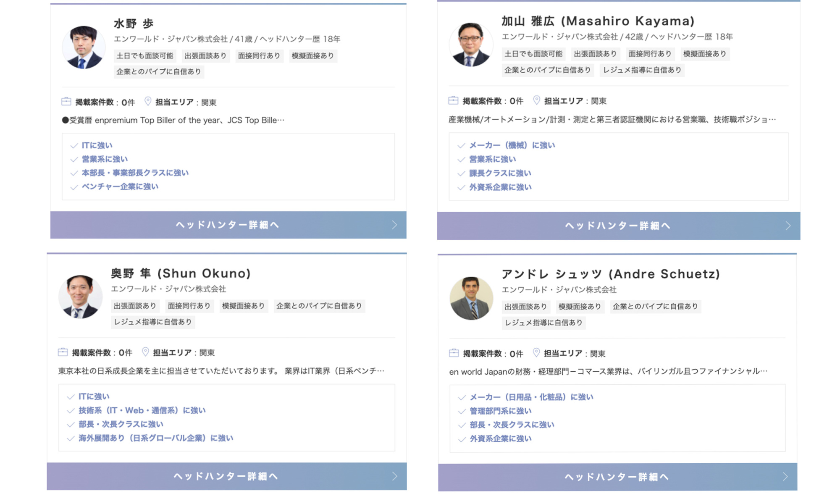Click checkmark beside 水野 歩's ITに強い
Image resolution: width=840 pixels, height=504 pixels.
point(74,146)
